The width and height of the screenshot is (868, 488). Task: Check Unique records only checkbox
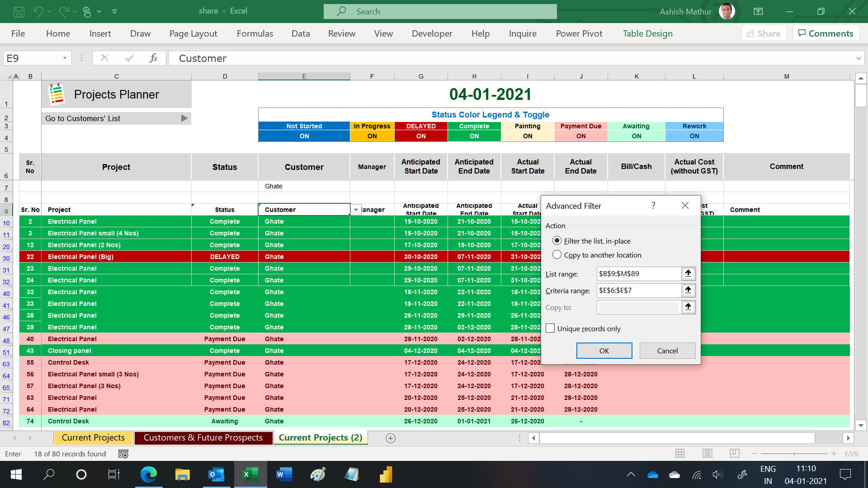tap(550, 328)
